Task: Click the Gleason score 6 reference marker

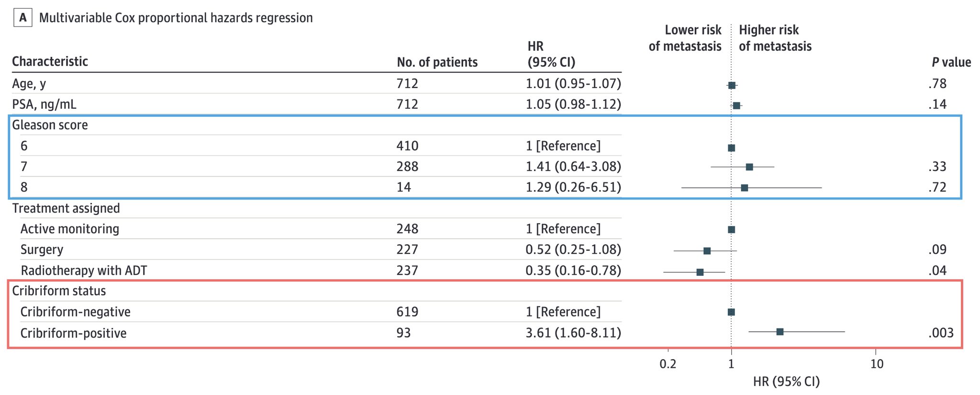Action: pyautogui.click(x=731, y=148)
